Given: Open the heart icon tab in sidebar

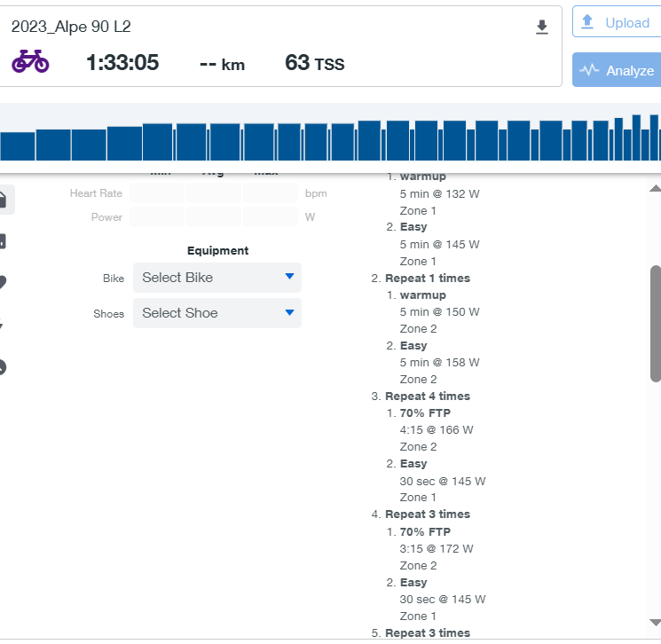Looking at the screenshot, I should point(4,283).
